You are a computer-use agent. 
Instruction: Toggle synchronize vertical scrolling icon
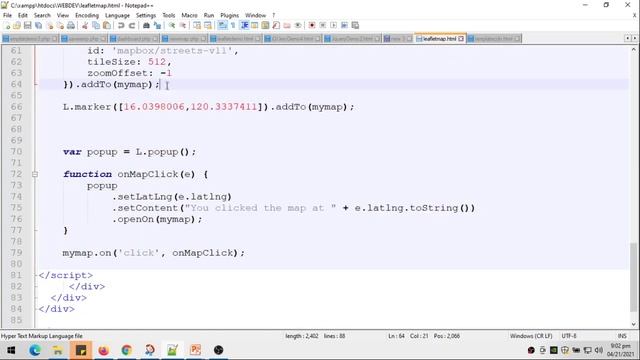pyautogui.click(x=197, y=25)
